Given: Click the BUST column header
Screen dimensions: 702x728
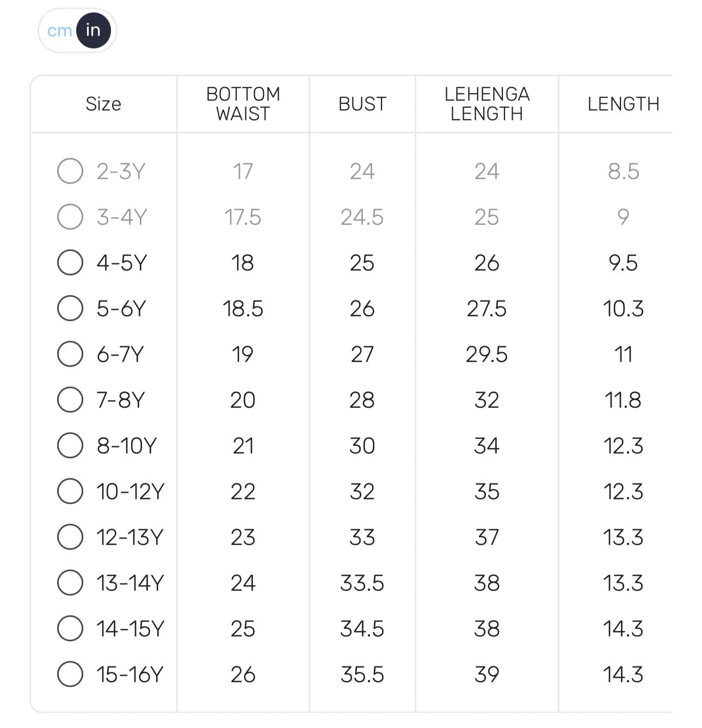Looking at the screenshot, I should click(x=362, y=104).
